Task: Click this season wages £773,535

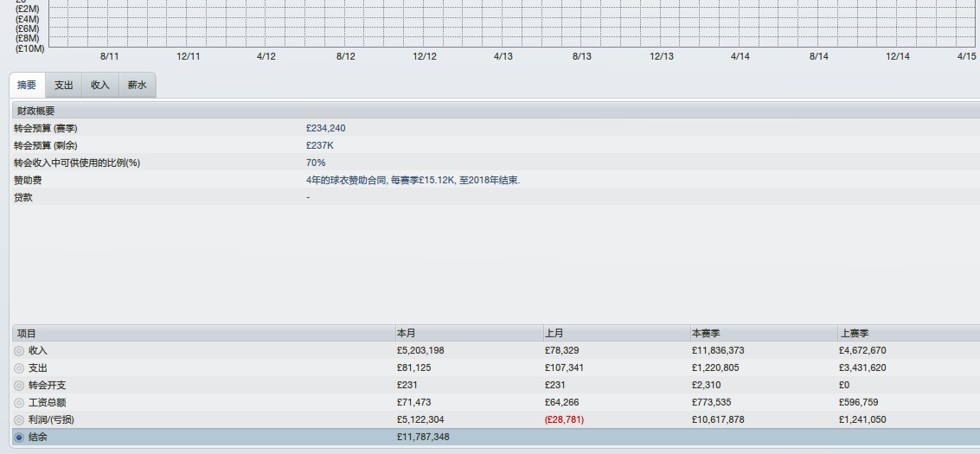Action: (712, 403)
